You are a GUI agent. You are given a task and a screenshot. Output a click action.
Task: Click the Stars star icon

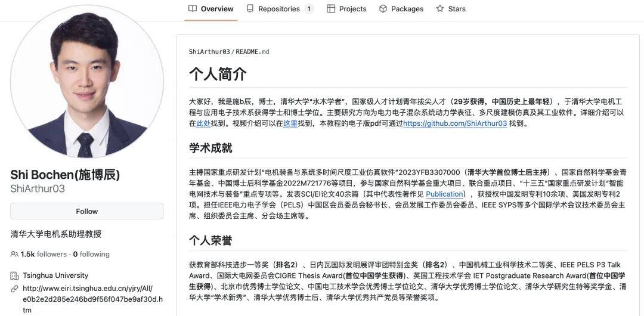pos(440,8)
